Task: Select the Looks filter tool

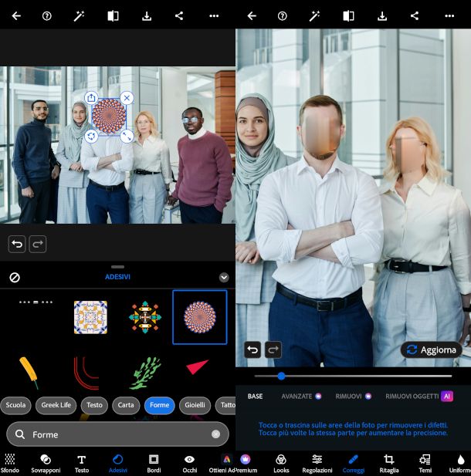Action: coord(281,462)
